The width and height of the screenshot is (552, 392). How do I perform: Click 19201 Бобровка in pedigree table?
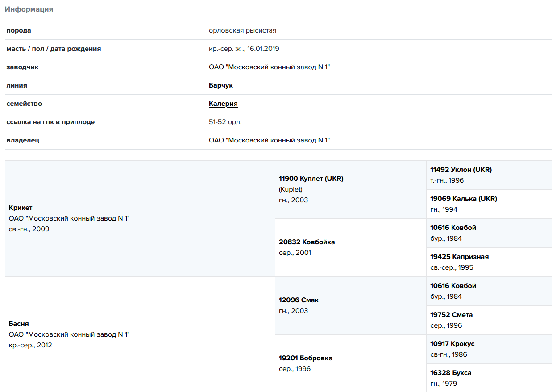(x=305, y=358)
